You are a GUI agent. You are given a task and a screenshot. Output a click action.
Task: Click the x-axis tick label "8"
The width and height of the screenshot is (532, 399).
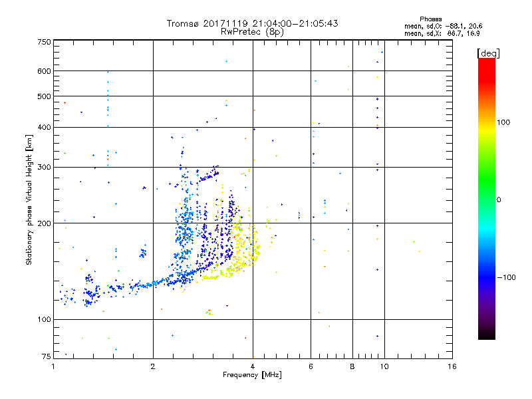(x=352, y=366)
